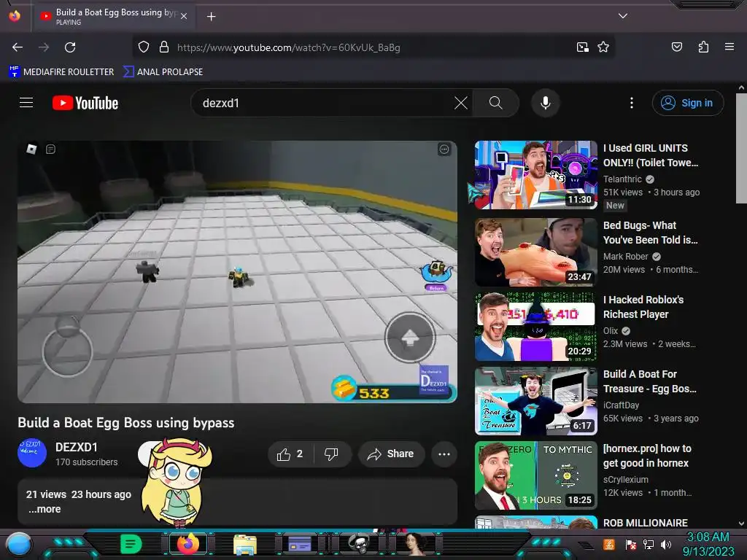Close the Build a Boat Egg Boss tab
This screenshot has width=747, height=560.
point(184,16)
